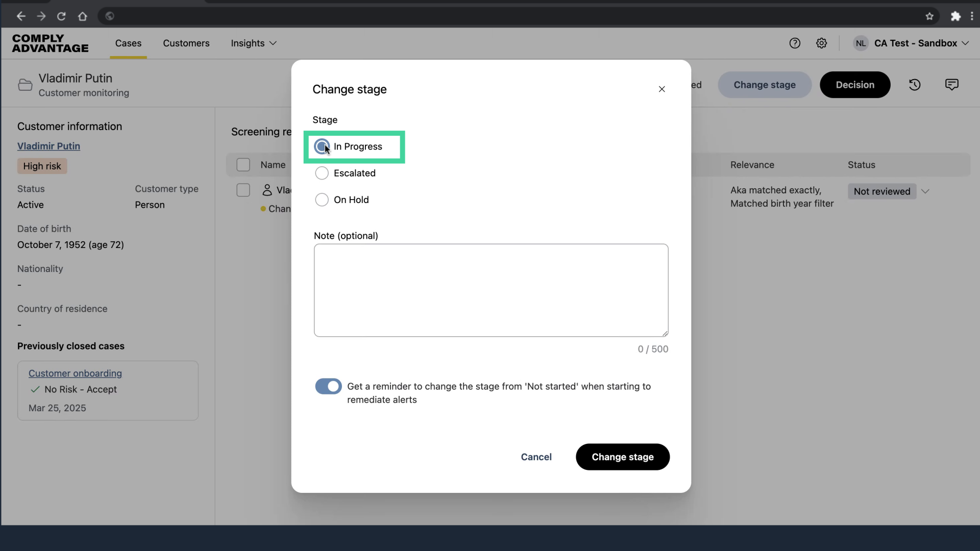Click into the Note text area

[x=491, y=290]
